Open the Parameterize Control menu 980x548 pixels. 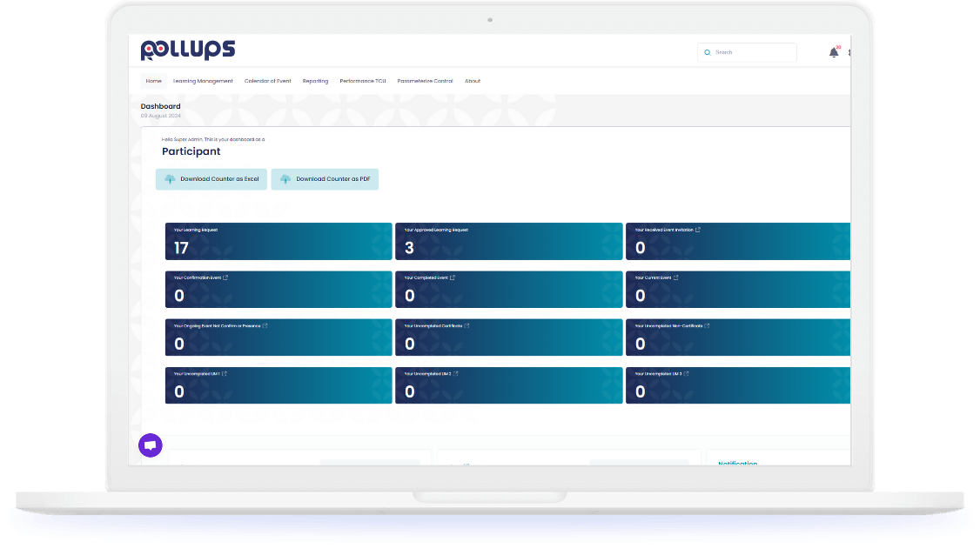[x=425, y=81]
